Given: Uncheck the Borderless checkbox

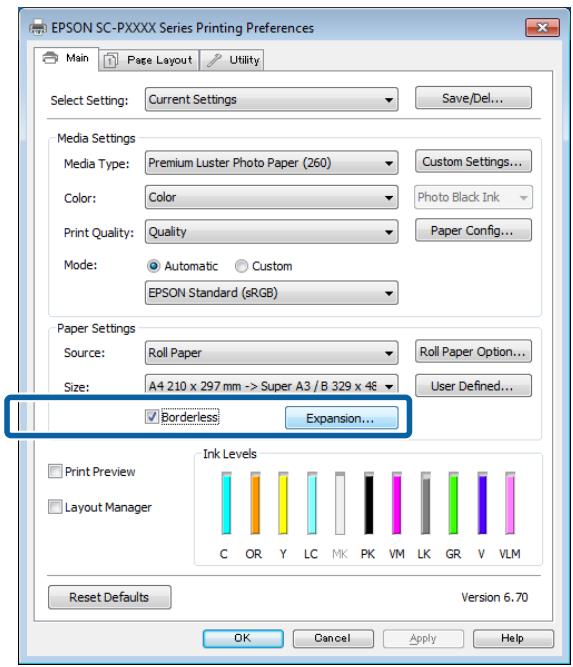Looking at the screenshot, I should coord(152,417).
